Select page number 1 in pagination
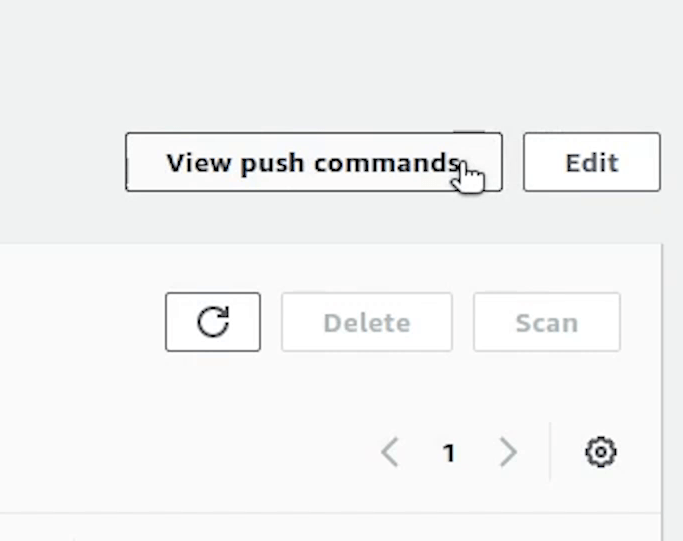The height and width of the screenshot is (541, 683). (449, 453)
